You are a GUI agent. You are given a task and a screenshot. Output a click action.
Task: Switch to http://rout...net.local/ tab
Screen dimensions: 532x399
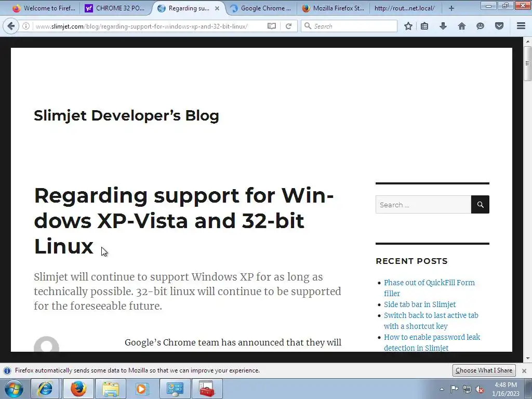point(405,8)
